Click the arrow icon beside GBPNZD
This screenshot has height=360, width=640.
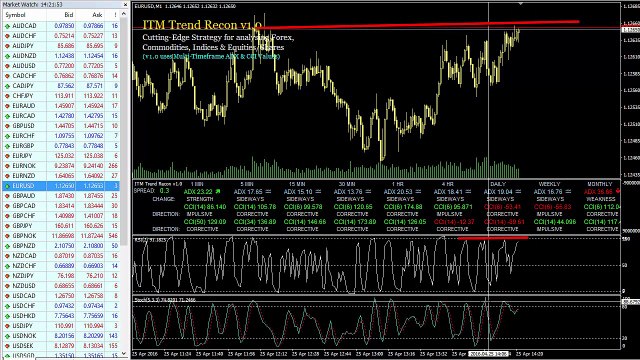pos(7,246)
